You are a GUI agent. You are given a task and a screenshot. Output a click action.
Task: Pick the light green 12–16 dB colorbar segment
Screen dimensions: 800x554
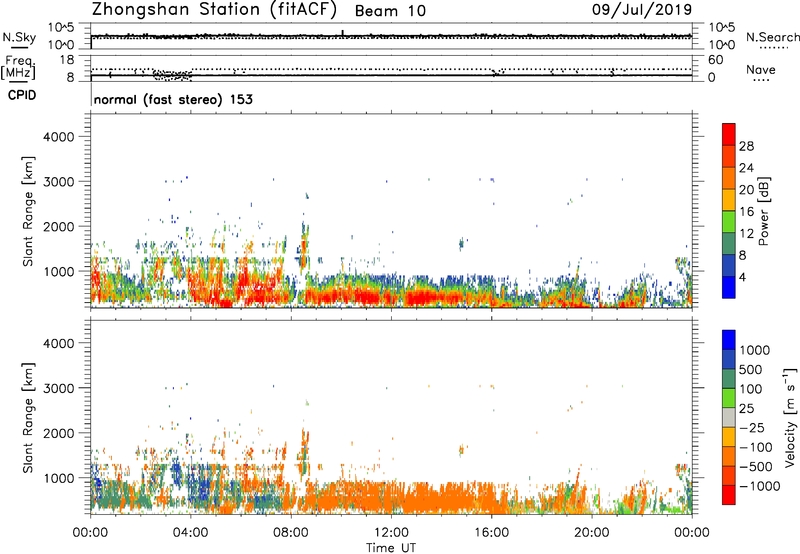[729, 222]
